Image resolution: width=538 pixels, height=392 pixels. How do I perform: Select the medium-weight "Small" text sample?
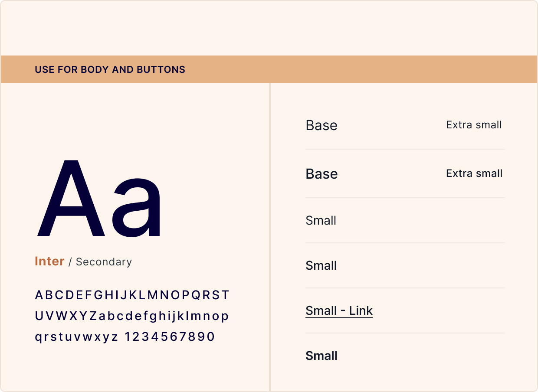(x=321, y=266)
